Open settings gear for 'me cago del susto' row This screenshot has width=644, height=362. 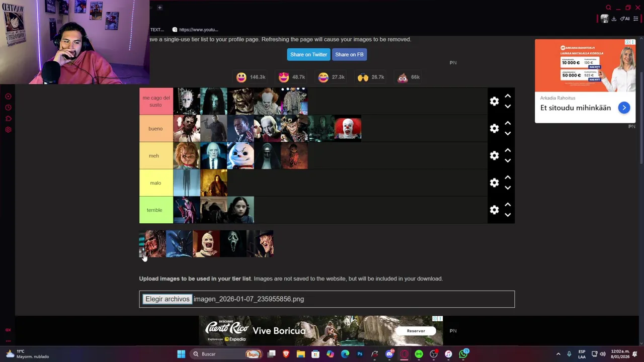[494, 102]
